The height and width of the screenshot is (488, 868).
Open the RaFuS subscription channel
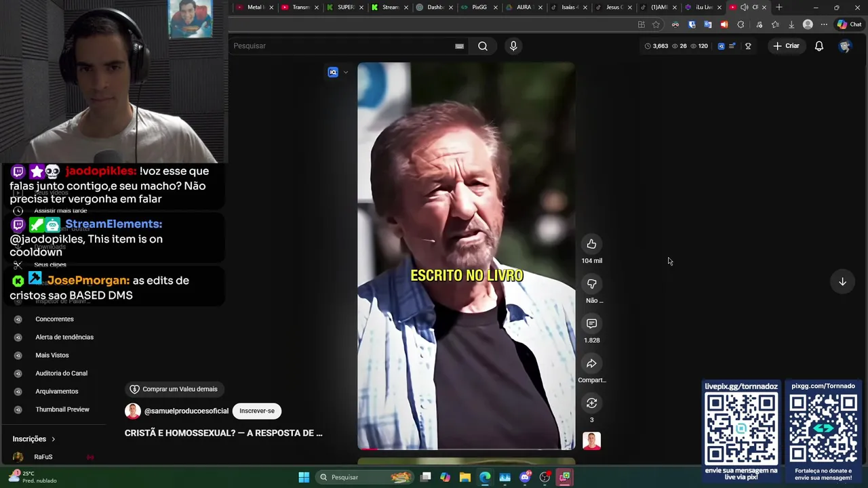[43, 457]
